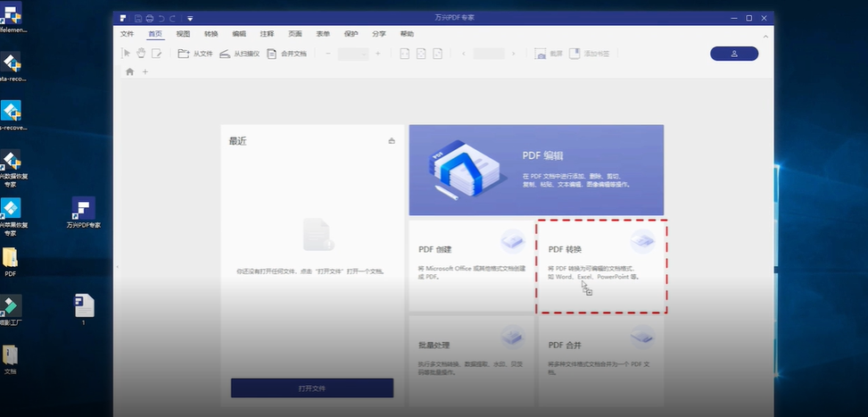868x417 pixels.
Task: Clear recent list with trash icon
Action: pos(392,141)
